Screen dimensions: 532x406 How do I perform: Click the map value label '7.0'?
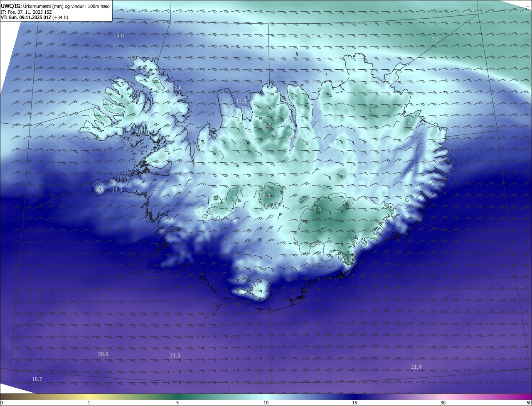[435, 39]
